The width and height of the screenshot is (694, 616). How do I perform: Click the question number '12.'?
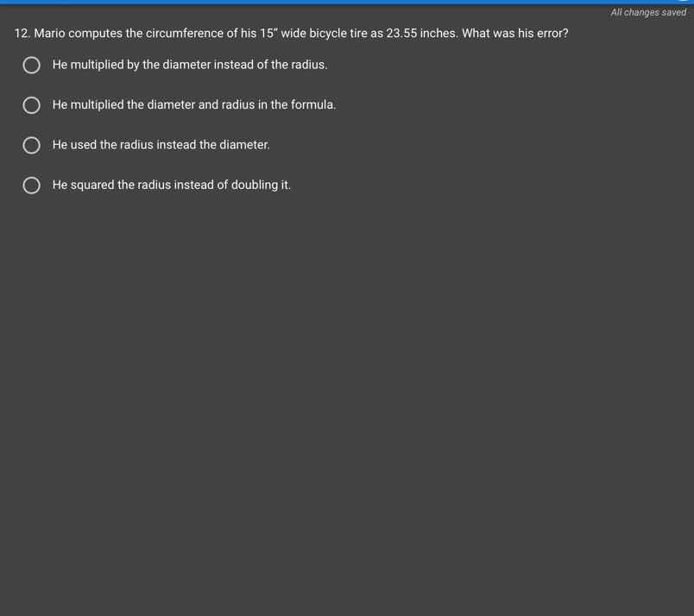pos(22,33)
